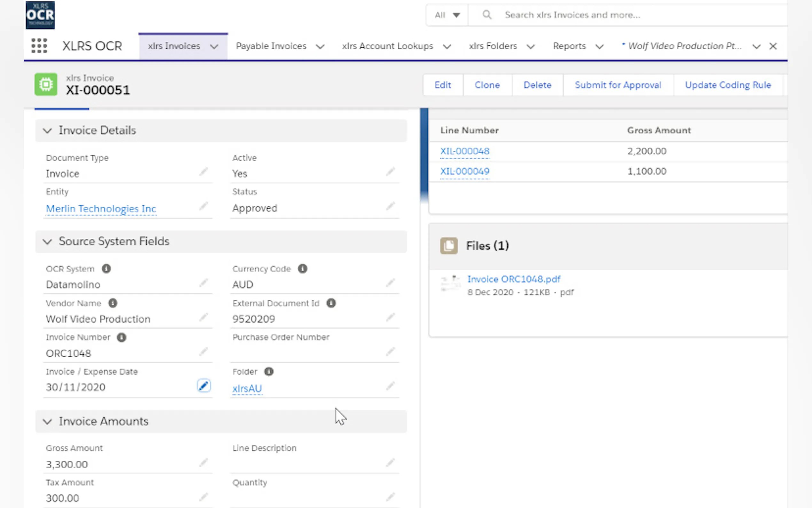The image size is (812, 508).
Task: Open the Merlin Technologies Inc entity link
Action: [x=101, y=209]
